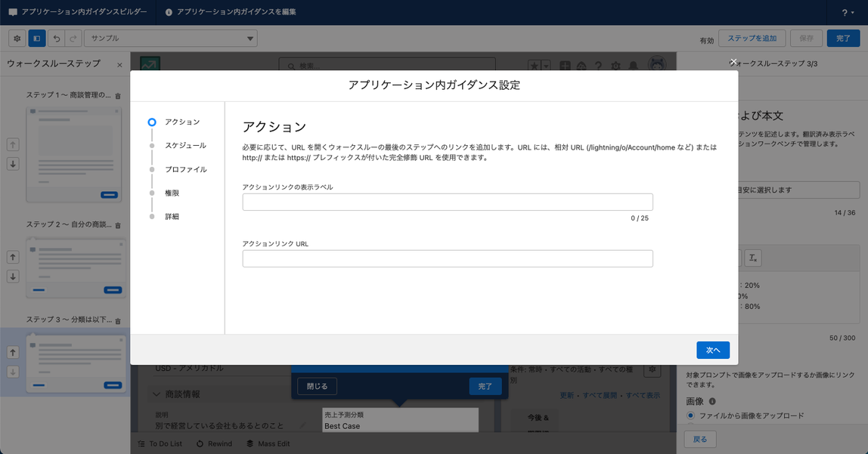The height and width of the screenshot is (454, 868).
Task: Click the activity filter gear icon
Action: click(x=652, y=369)
